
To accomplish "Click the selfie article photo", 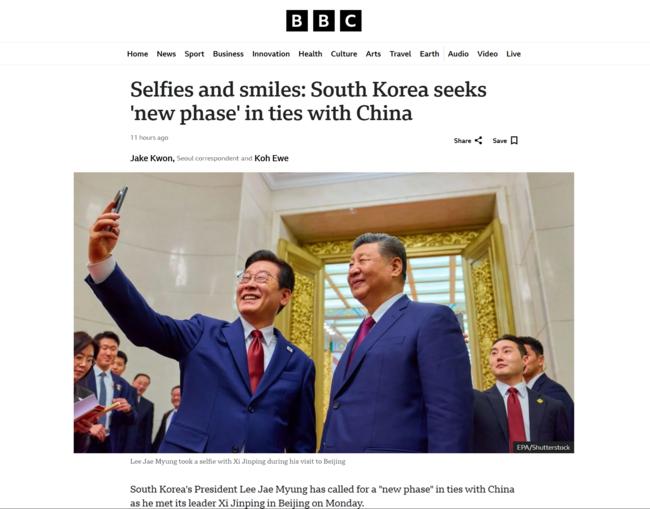I will click(x=324, y=313).
